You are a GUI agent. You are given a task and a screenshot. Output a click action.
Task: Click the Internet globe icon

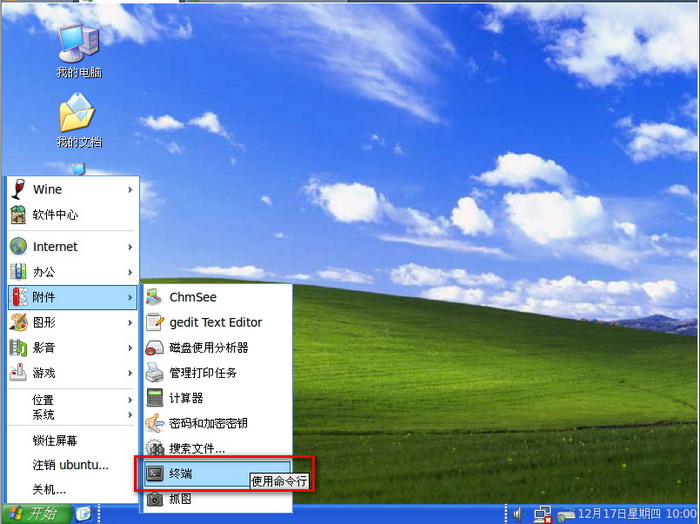pos(18,246)
